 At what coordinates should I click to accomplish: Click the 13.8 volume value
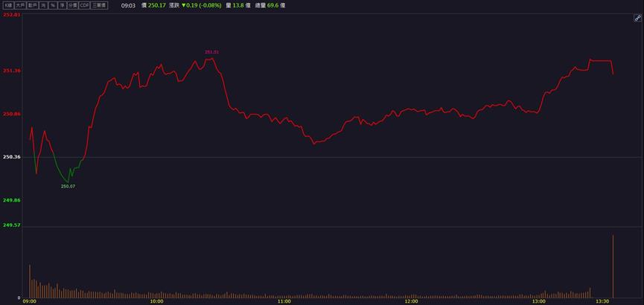(x=237, y=5)
